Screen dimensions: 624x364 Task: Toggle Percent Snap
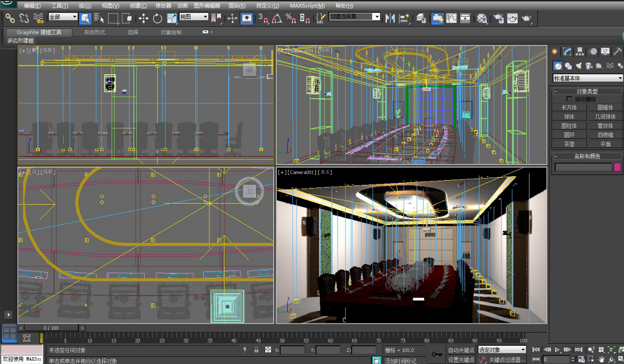click(x=291, y=18)
